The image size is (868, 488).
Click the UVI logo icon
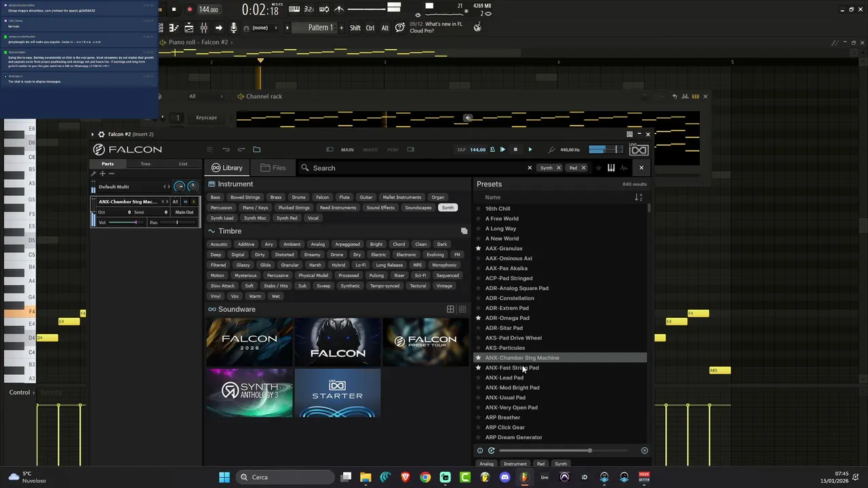[638, 149]
